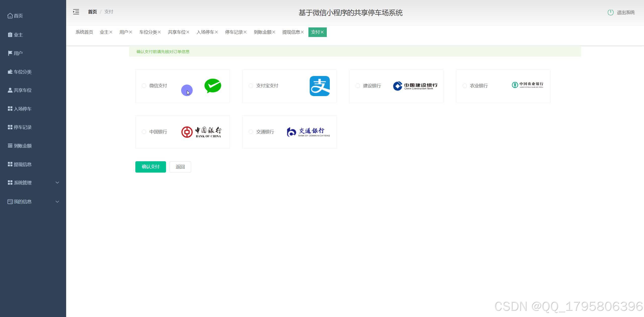644x317 pixels.
Task: Close the 到账金额 tab with its X
Action: (x=274, y=32)
